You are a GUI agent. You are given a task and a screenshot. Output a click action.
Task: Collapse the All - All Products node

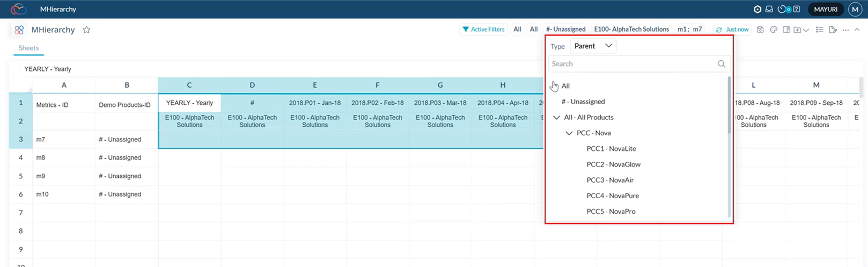point(556,117)
